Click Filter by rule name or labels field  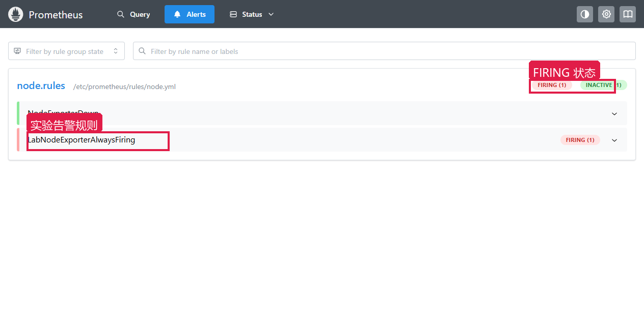pyautogui.click(x=384, y=51)
